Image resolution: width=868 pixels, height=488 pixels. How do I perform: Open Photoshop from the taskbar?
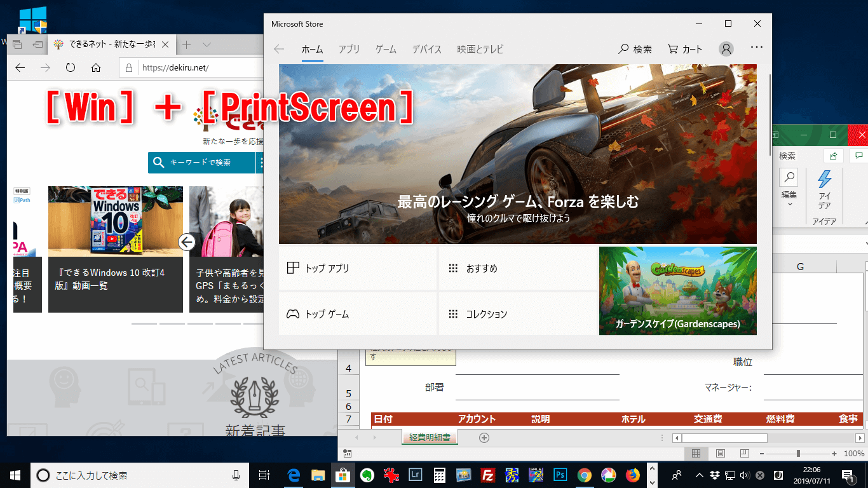coord(560,475)
